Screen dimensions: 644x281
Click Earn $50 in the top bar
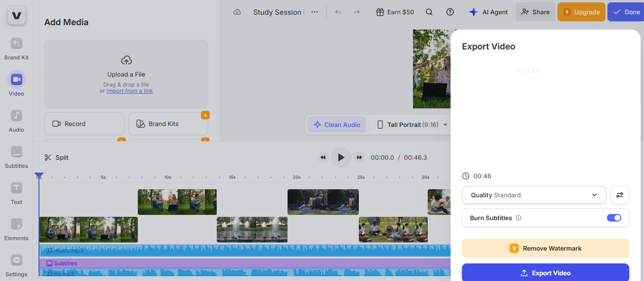tap(394, 12)
